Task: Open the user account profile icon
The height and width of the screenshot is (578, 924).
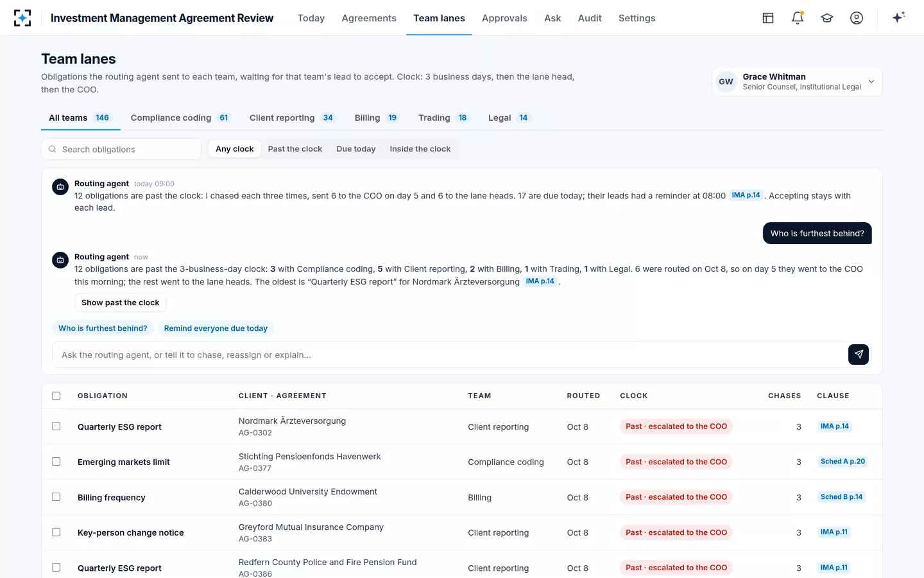Action: (857, 18)
